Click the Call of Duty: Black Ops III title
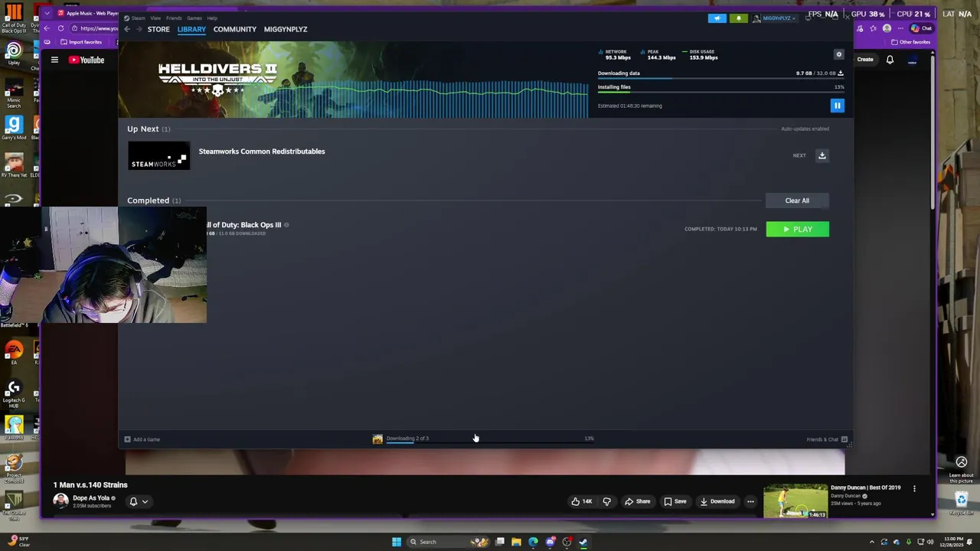 (243, 225)
